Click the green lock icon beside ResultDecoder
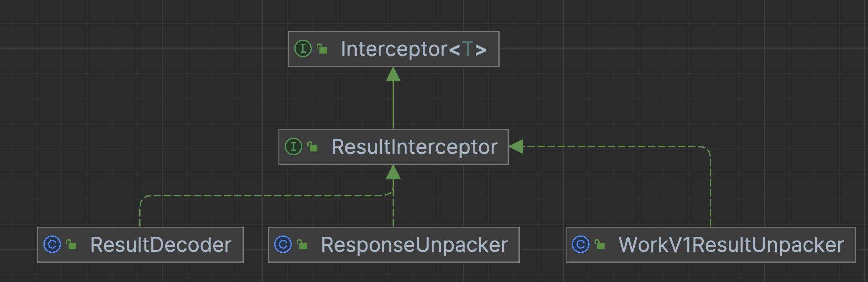868x282 pixels. pos(71,245)
